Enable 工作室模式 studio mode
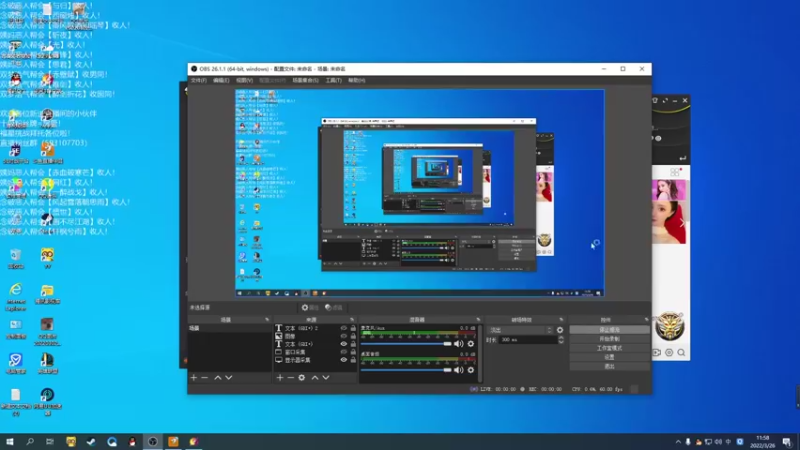Image resolution: width=800 pixels, height=450 pixels. pyautogui.click(x=609, y=348)
